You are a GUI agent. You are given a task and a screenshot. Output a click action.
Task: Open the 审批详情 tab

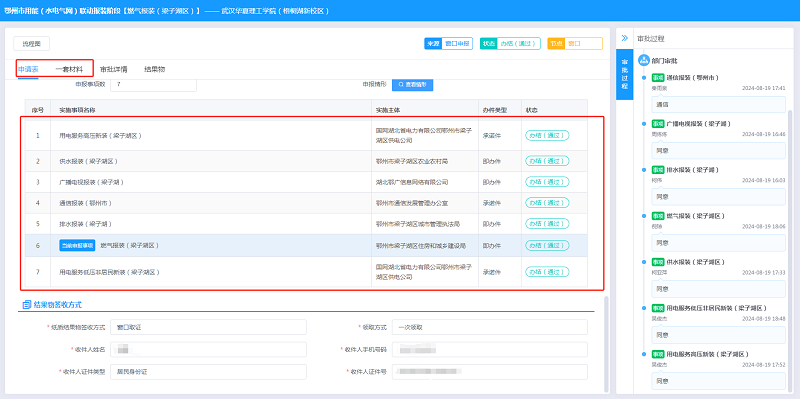(114, 69)
